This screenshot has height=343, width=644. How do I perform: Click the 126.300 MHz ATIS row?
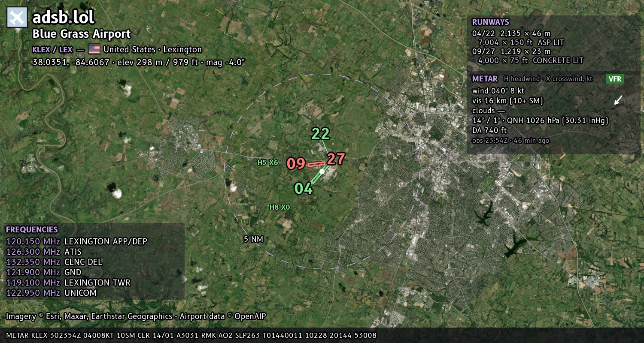coord(44,252)
